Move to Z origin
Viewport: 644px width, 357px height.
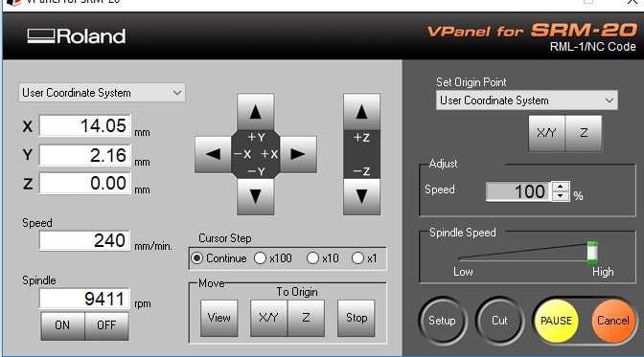click(x=306, y=318)
